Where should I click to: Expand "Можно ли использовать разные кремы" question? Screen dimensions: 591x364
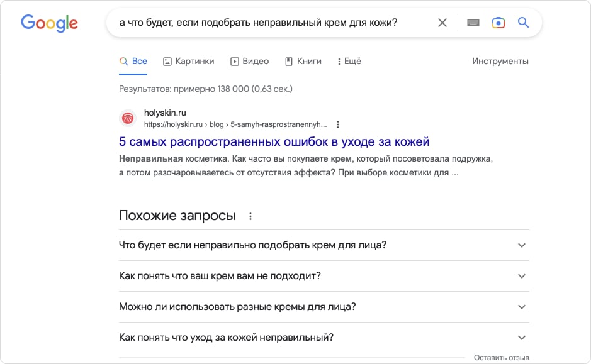tap(521, 307)
